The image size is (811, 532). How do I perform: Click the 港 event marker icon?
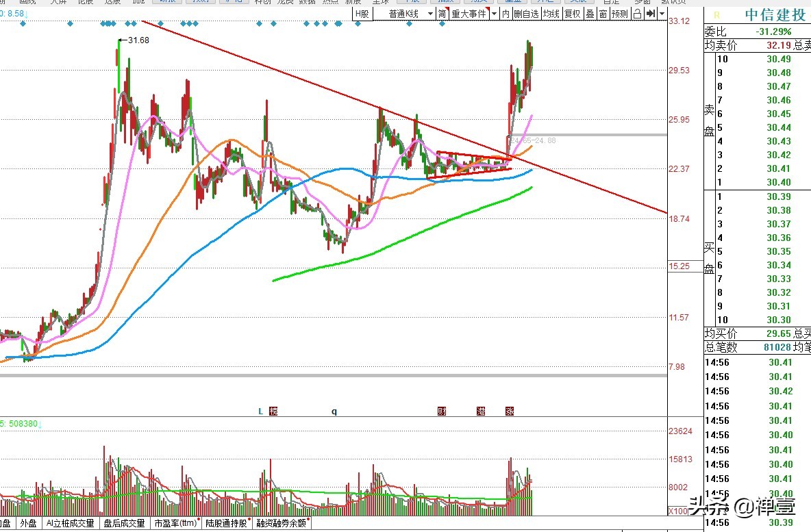coord(481,411)
